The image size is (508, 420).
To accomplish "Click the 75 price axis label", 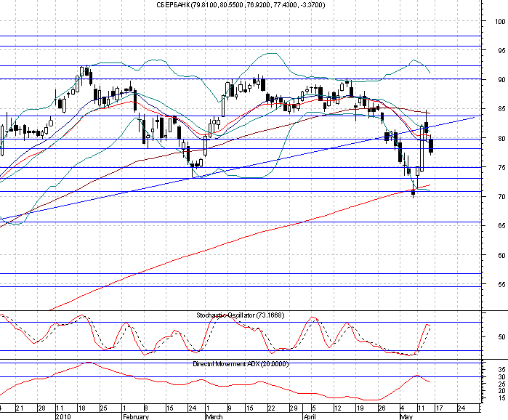I will tap(501, 167).
